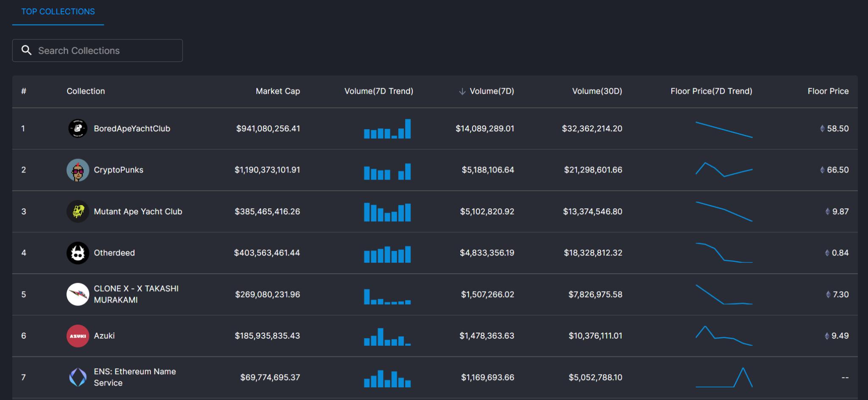Screen dimensions: 868x400
Task: Open the BoredApeYachtClub collection name link
Action: (x=132, y=128)
